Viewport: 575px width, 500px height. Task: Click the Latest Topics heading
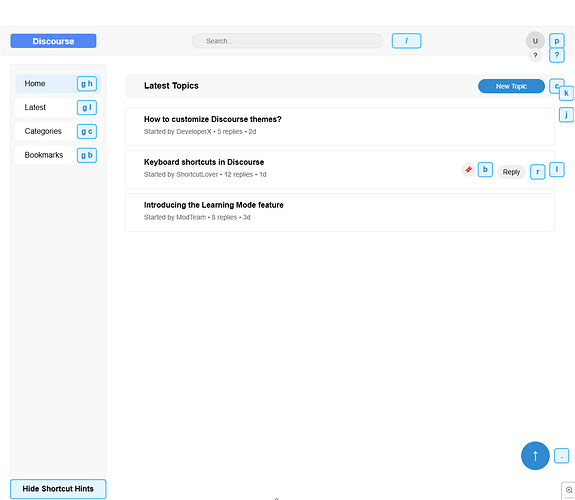(171, 86)
